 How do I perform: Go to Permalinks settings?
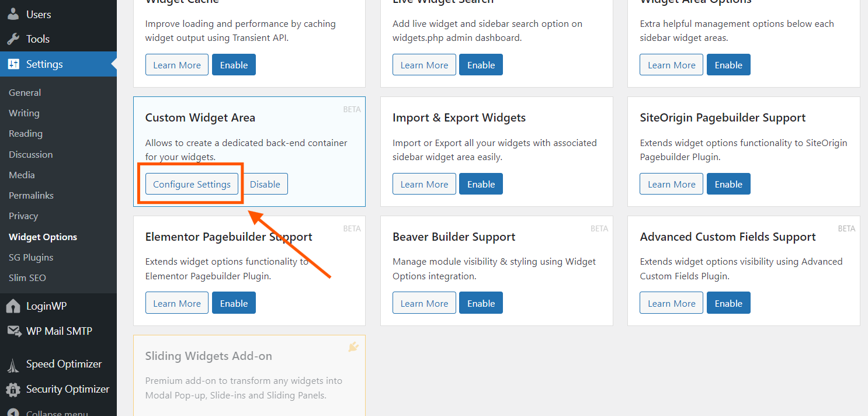(31, 195)
